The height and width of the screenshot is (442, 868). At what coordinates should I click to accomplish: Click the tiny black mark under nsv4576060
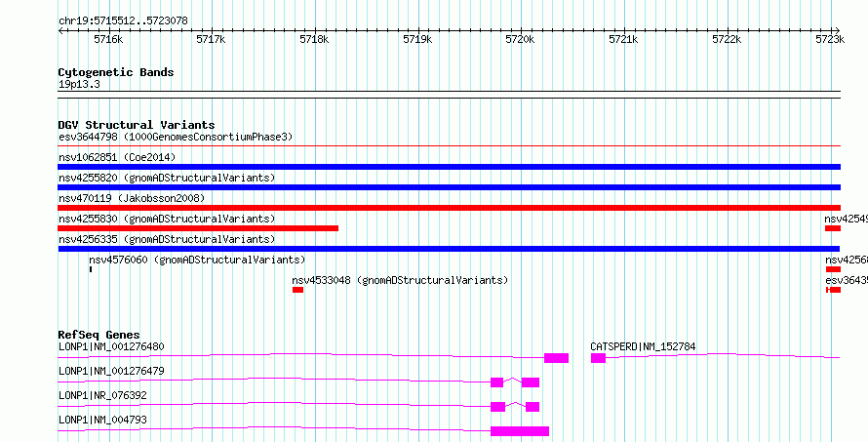click(91, 269)
